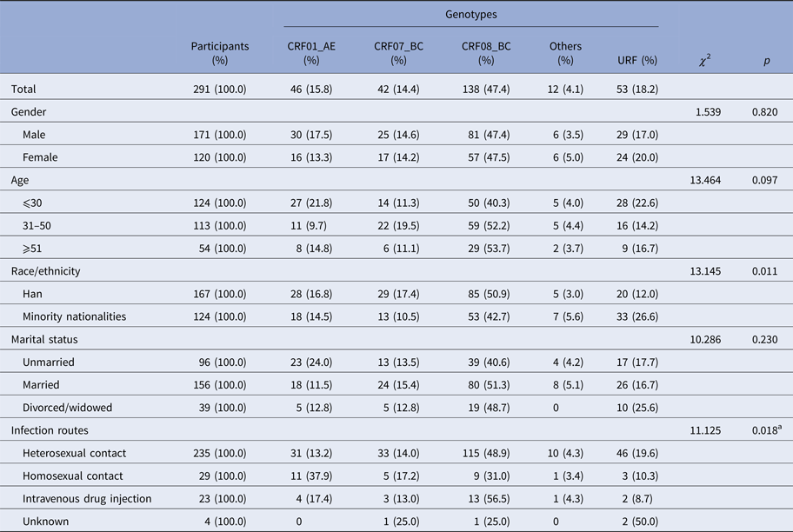Select the CRF07_BC (%) column header
This screenshot has width=793, height=532.
click(x=398, y=53)
